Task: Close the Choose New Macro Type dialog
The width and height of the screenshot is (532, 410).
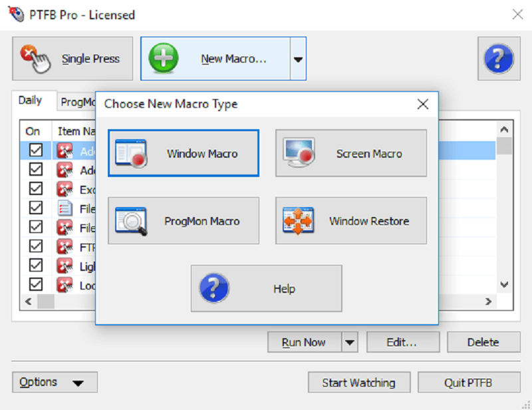Action: point(422,104)
